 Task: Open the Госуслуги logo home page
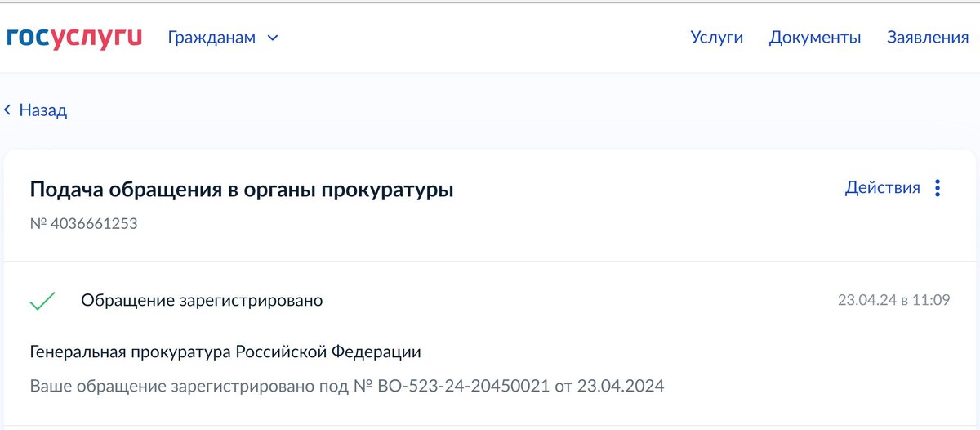pos(74,37)
